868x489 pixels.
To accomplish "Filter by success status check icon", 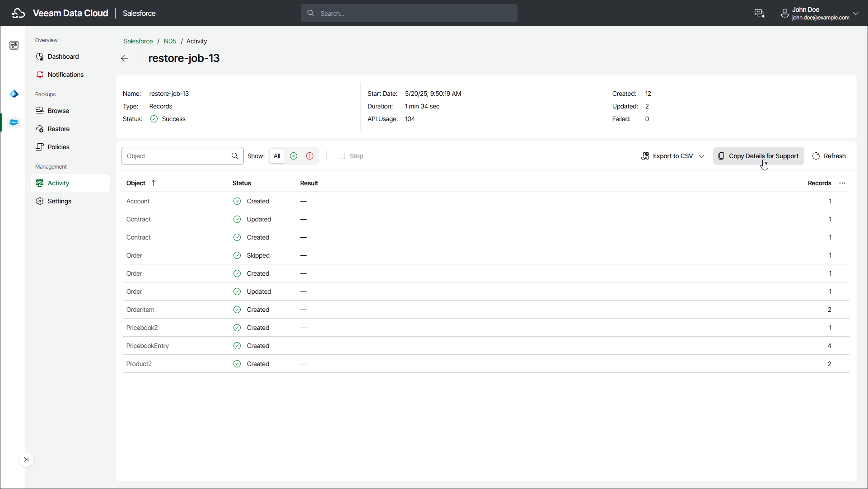I will pyautogui.click(x=294, y=156).
